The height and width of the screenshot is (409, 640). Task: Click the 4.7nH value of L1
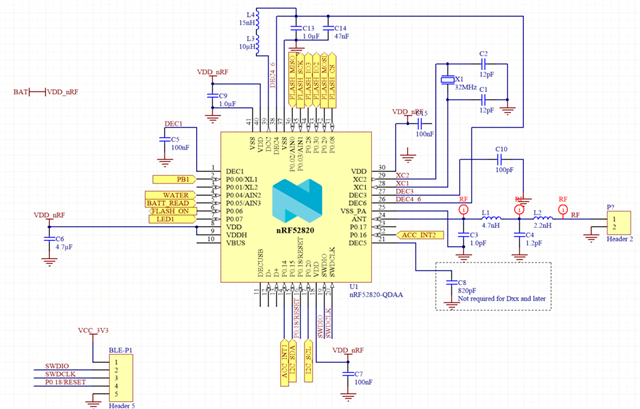click(x=491, y=225)
